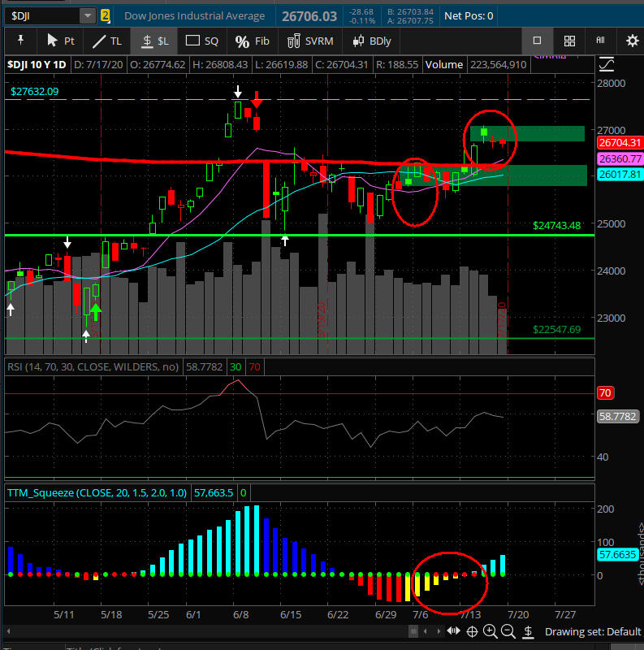Screen dimensions: 644x650
Task: Open the Drawing set: Default selector
Action: point(592,631)
